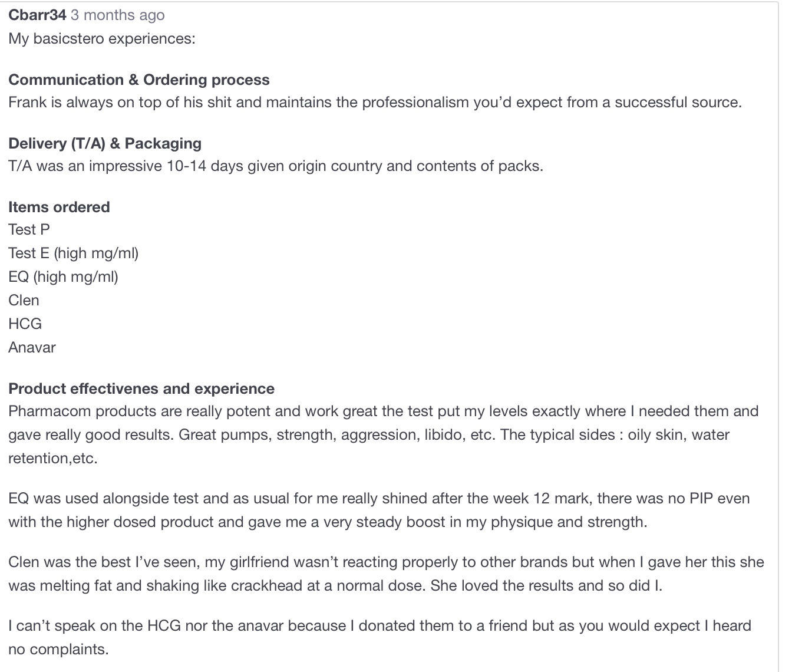Click the paragraph starting 'Pharmacom products'
The image size is (792, 672).
(384, 435)
